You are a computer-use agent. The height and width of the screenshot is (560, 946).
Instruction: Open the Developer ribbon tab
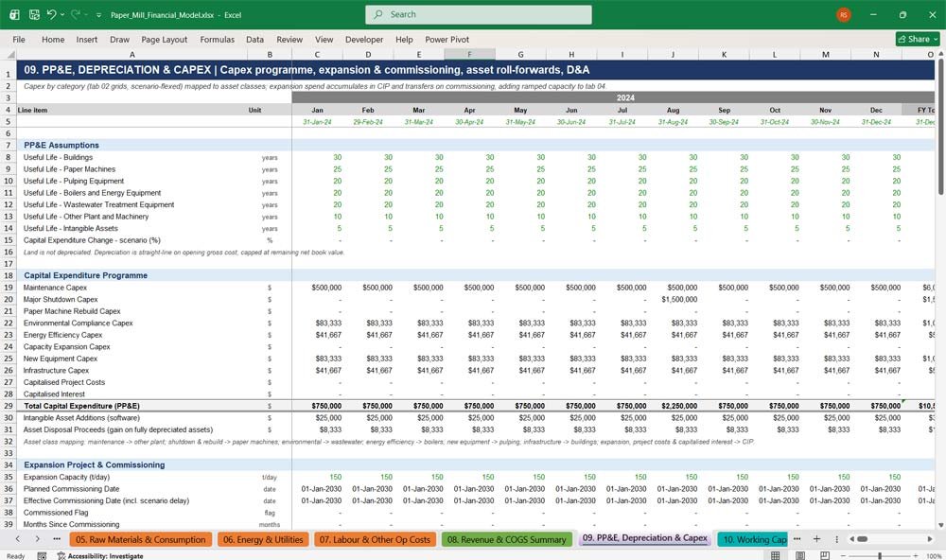click(x=364, y=39)
